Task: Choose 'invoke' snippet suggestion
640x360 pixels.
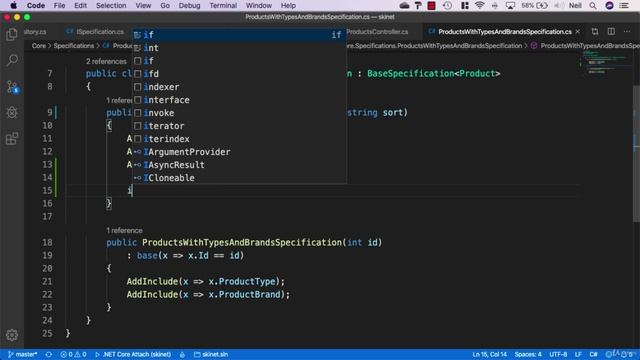Action: (239, 113)
